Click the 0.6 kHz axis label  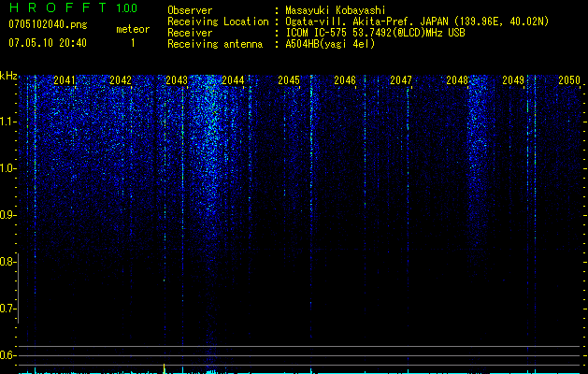coord(7,355)
